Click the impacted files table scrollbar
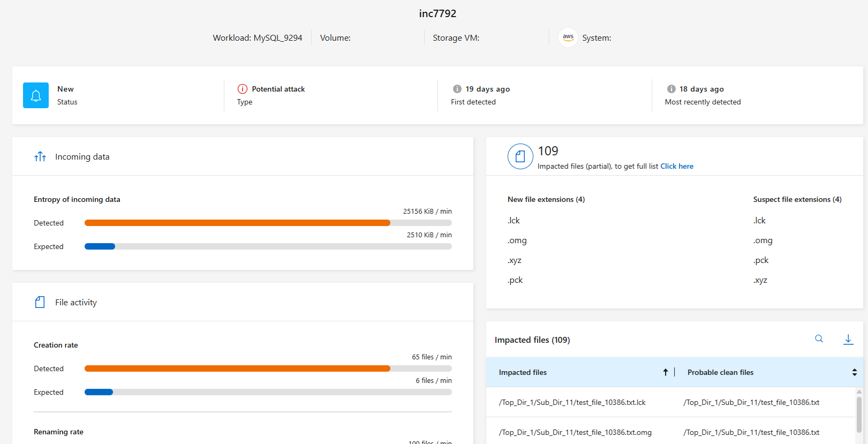 [859, 413]
